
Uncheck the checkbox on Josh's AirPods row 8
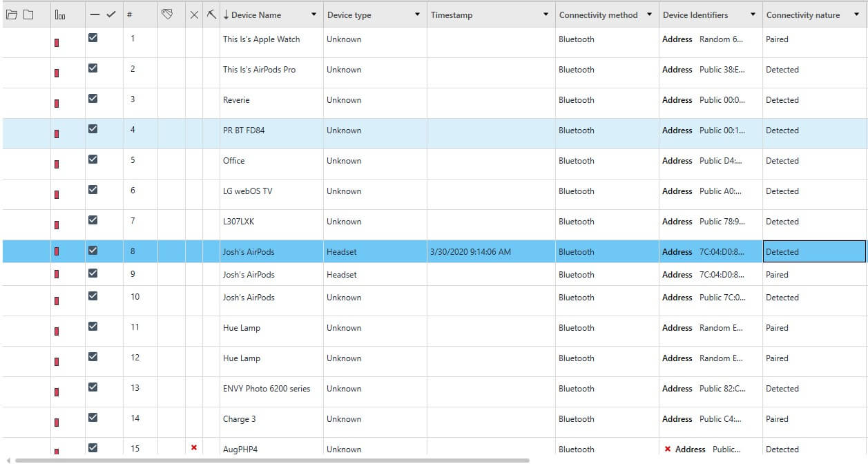[x=92, y=251]
